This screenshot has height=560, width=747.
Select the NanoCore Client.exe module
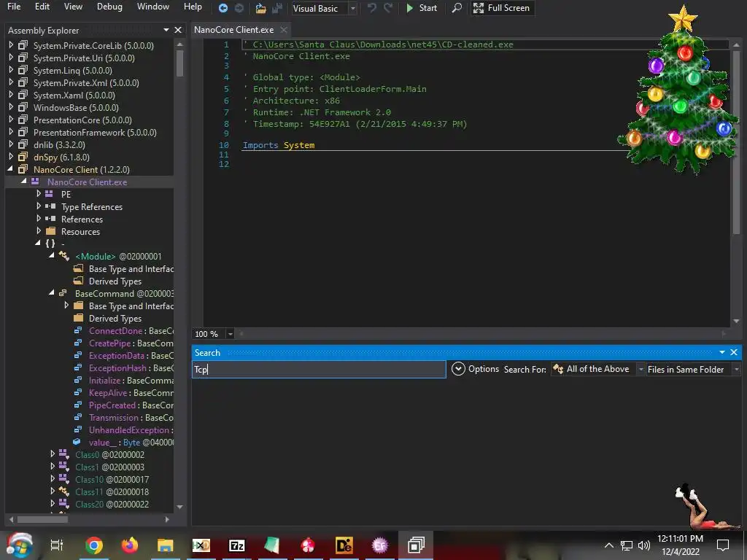coord(88,182)
